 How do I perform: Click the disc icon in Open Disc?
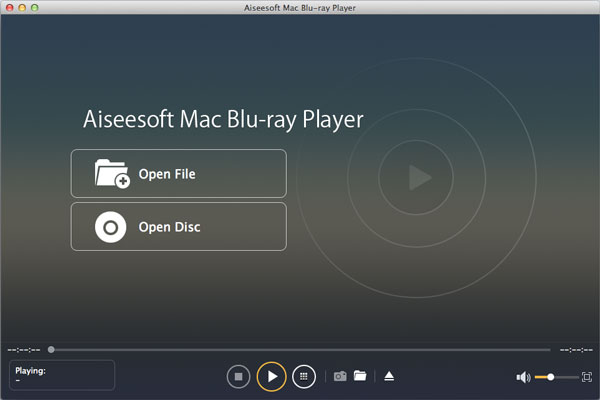click(x=111, y=227)
